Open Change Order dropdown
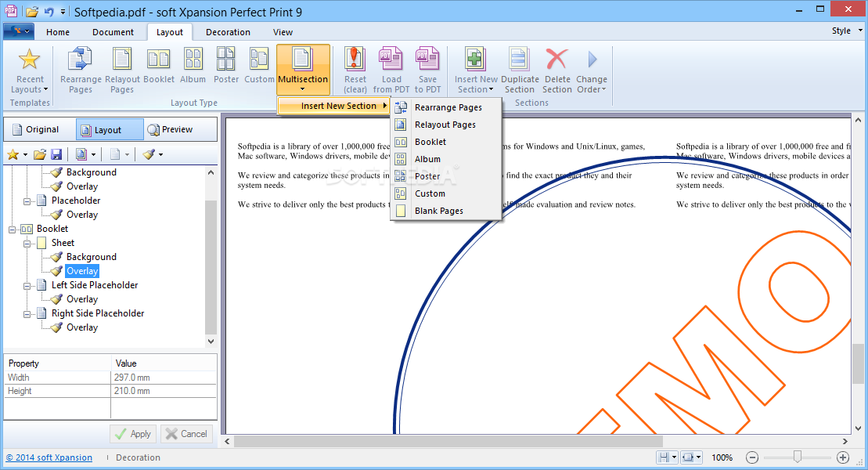 591,71
